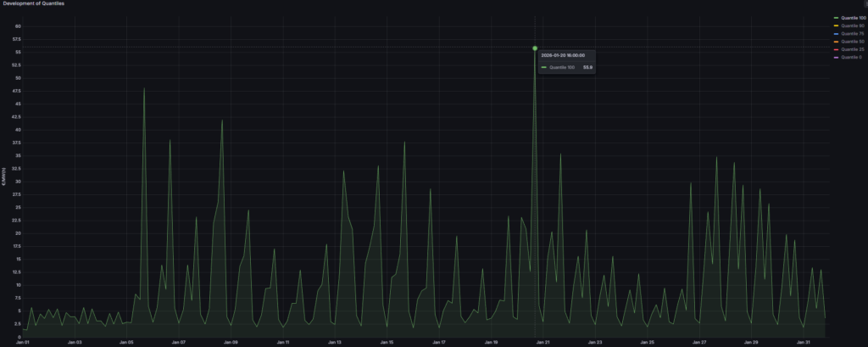Click the red Quantile 25 legend color
The height and width of the screenshot is (347, 868).
pos(836,49)
